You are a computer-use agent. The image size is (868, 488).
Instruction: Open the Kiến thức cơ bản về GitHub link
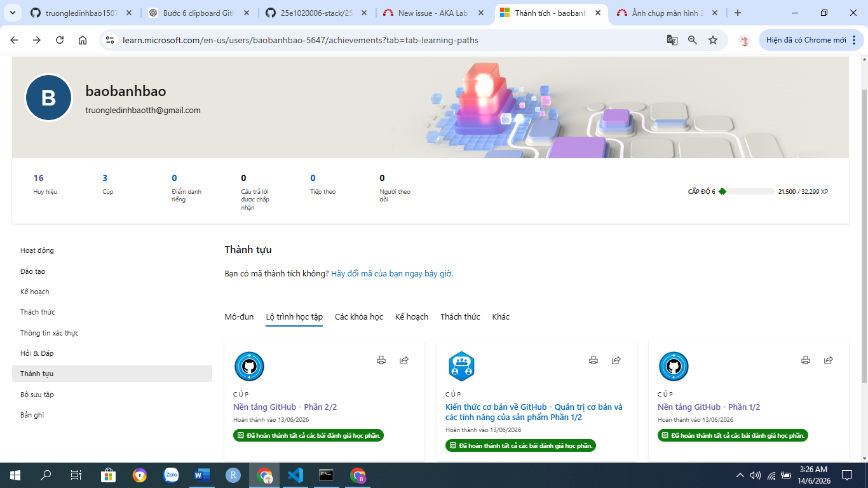534,412
